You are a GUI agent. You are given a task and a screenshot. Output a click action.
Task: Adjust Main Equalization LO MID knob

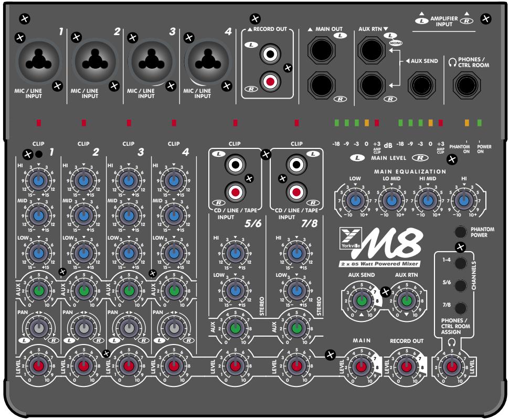coord(392,200)
